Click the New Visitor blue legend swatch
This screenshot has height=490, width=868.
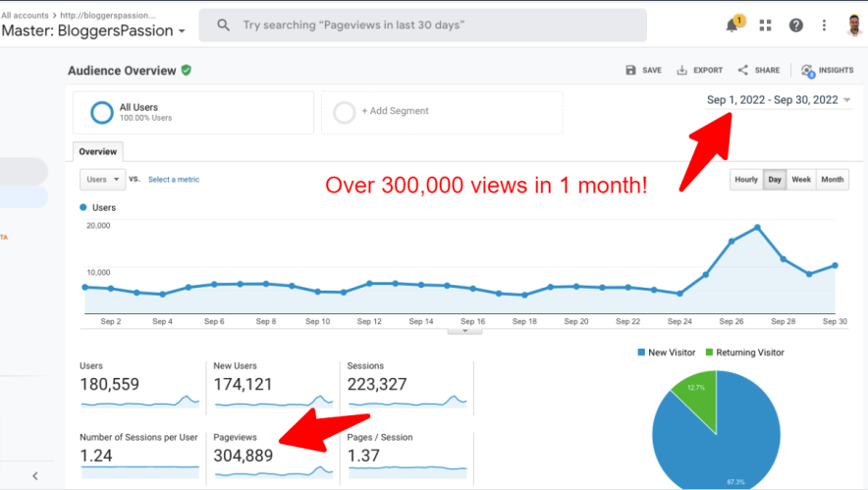pos(641,353)
